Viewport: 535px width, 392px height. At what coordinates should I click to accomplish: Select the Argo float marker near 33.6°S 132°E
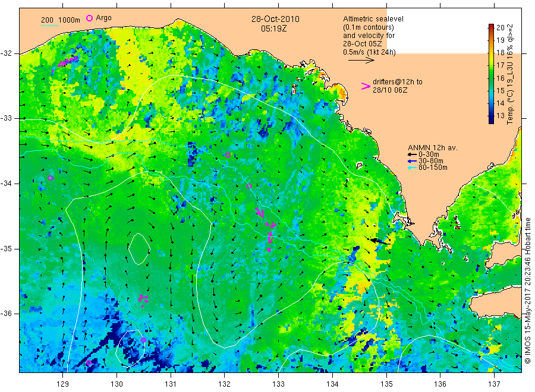point(228,155)
